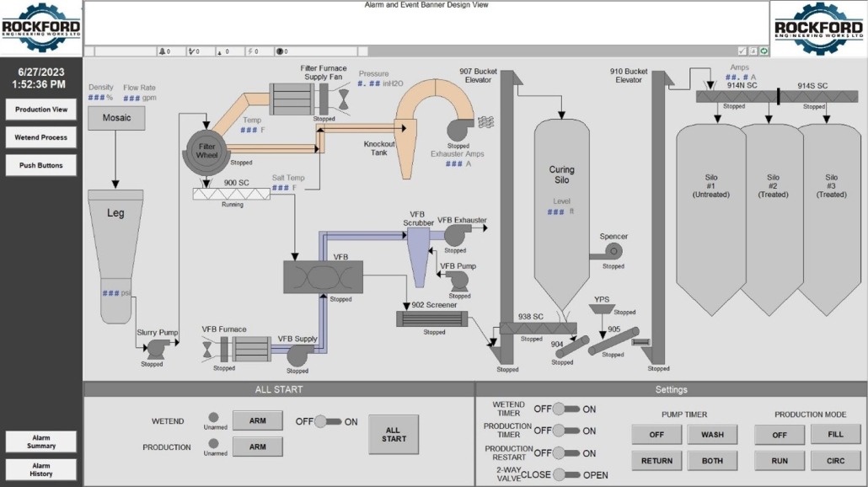Select the 938 SC screw conveyor
This screenshot has height=487, width=868.
pyautogui.click(x=538, y=329)
